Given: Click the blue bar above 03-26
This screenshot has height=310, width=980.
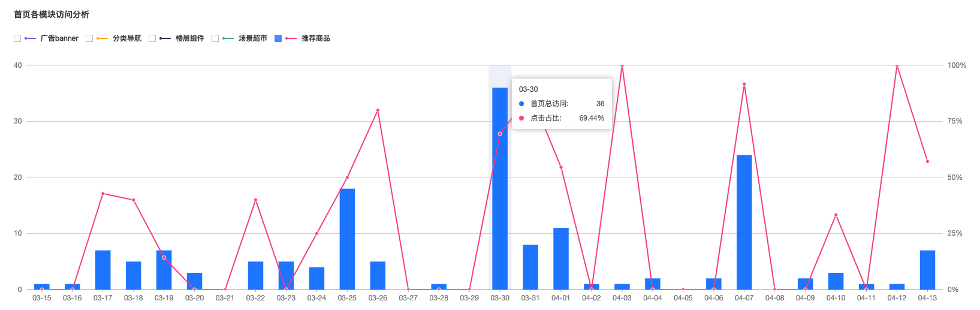Looking at the screenshot, I should tap(378, 276).
